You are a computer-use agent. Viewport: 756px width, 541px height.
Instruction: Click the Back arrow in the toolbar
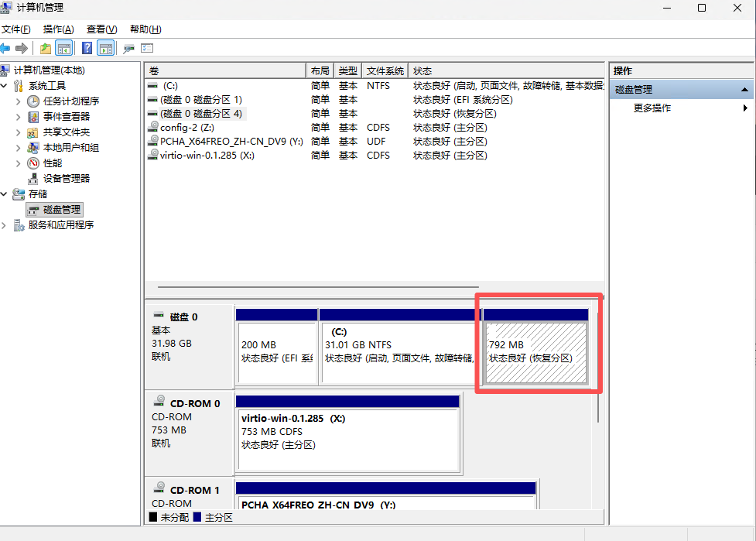pos(6,48)
